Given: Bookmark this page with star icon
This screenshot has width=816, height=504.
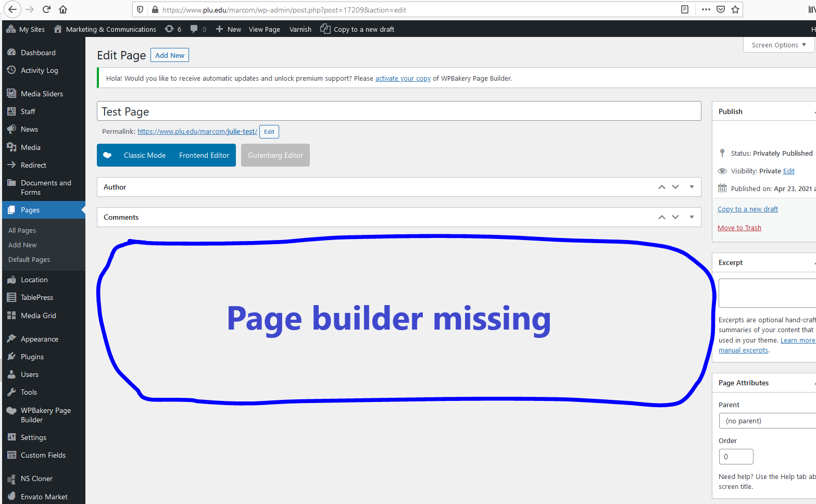Looking at the screenshot, I should click(735, 9).
